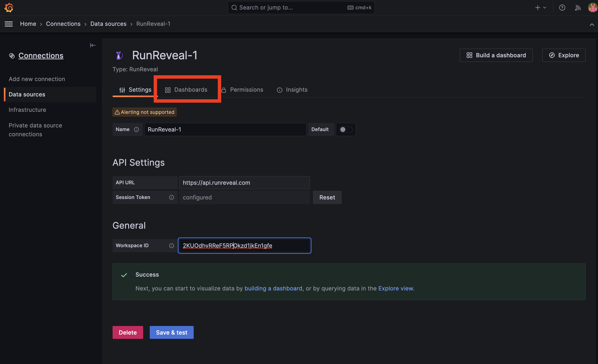This screenshot has width=598, height=364.
Task: Open the Insights tab
Action: coord(292,90)
